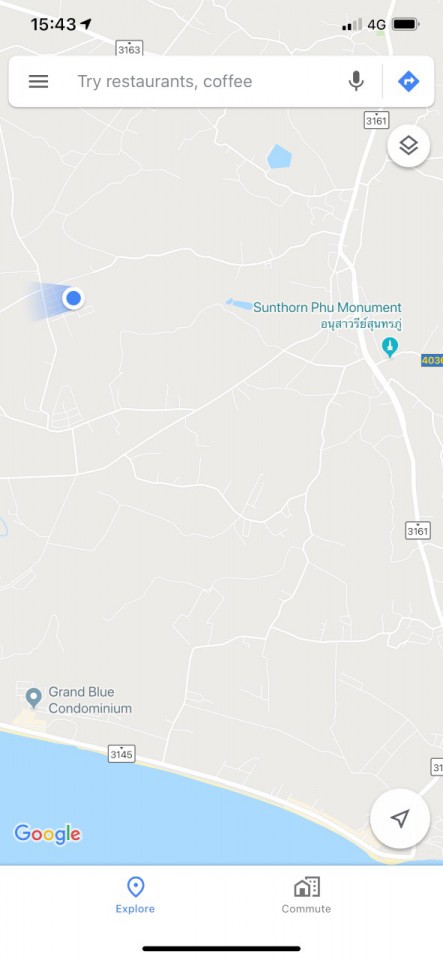Tap the 3145 road shield near the coast
Screen dimensions: 443x960
(x=121, y=754)
